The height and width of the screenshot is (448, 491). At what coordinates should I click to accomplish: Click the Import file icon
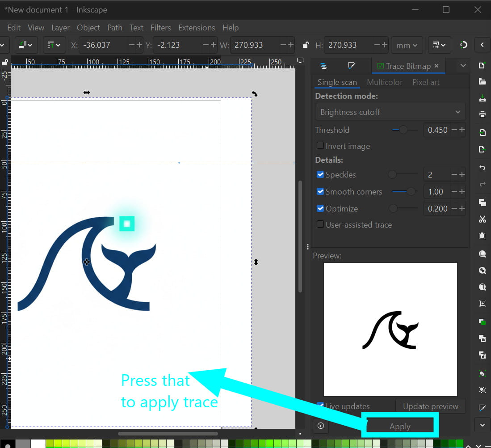[x=482, y=132]
